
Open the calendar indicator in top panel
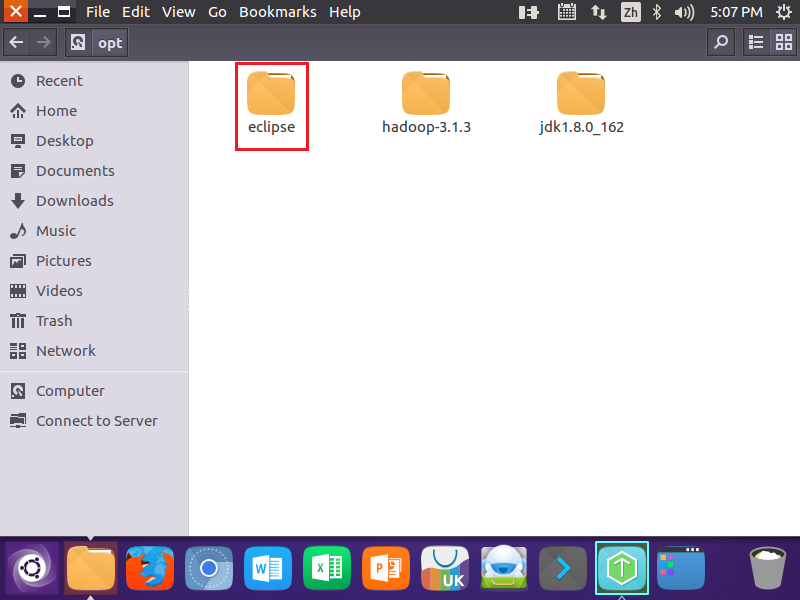point(567,12)
